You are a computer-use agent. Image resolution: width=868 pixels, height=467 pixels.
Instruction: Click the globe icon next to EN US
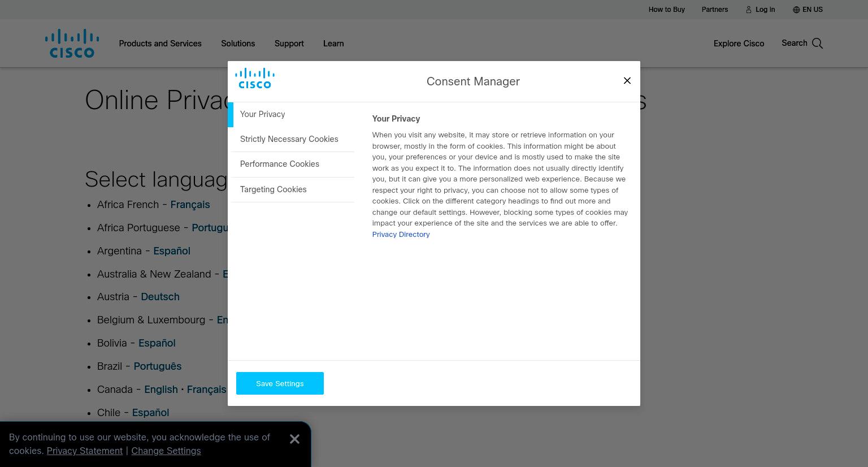[796, 10]
